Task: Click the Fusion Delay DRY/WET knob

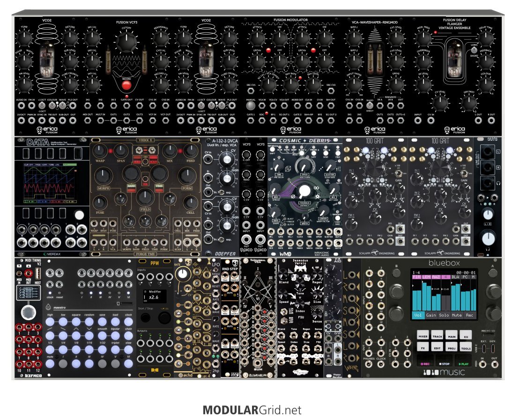Action: 469,103
